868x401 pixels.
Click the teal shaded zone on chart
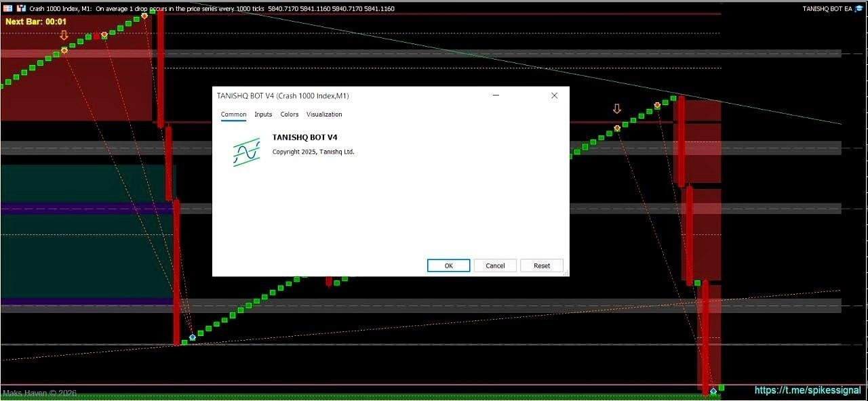coord(87,184)
